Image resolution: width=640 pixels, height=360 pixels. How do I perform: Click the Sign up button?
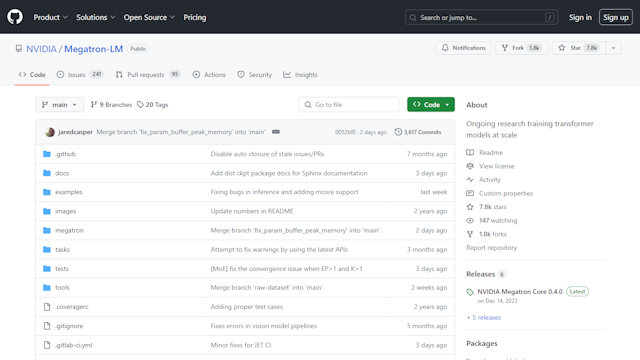pos(616,17)
